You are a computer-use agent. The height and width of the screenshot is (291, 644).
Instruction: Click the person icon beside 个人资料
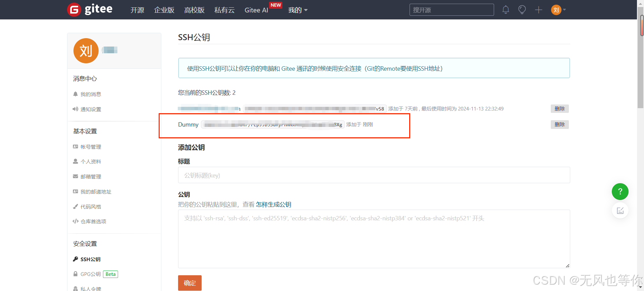pos(75,161)
